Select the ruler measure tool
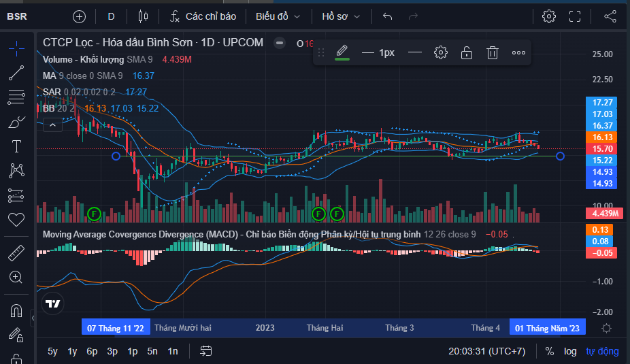This screenshot has width=630, height=364. point(16,253)
